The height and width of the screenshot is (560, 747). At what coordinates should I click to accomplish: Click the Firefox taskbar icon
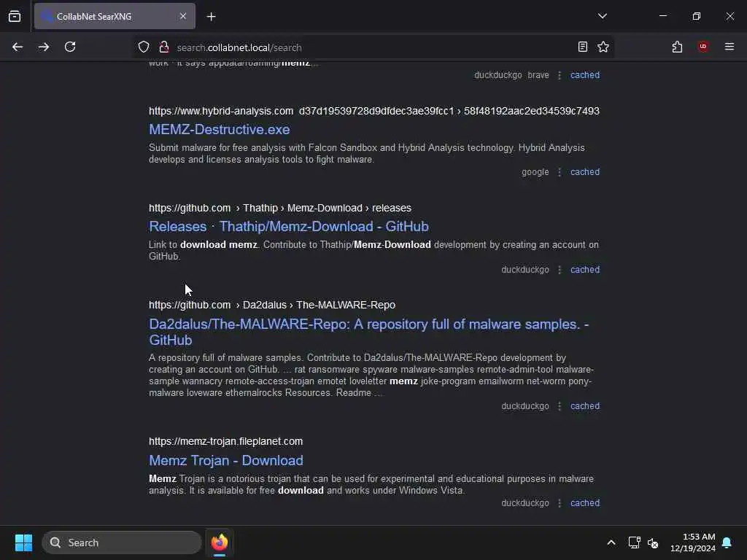[220, 542]
